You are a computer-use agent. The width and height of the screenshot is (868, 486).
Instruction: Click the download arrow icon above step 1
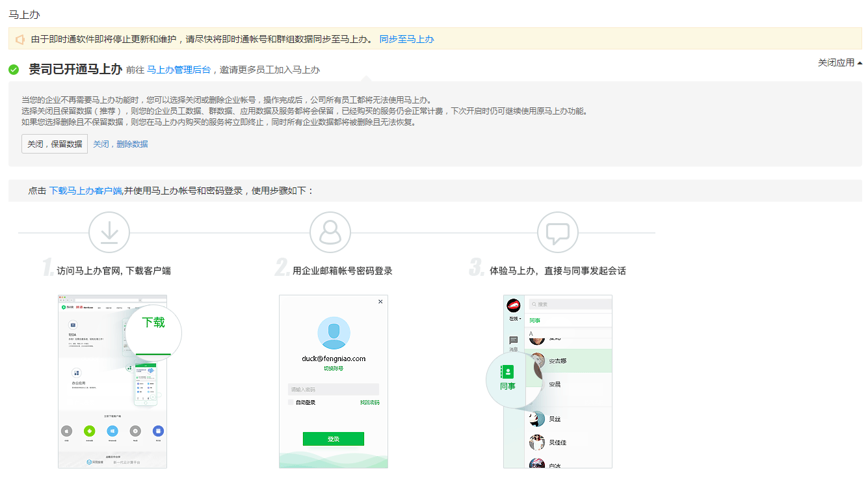[109, 232]
